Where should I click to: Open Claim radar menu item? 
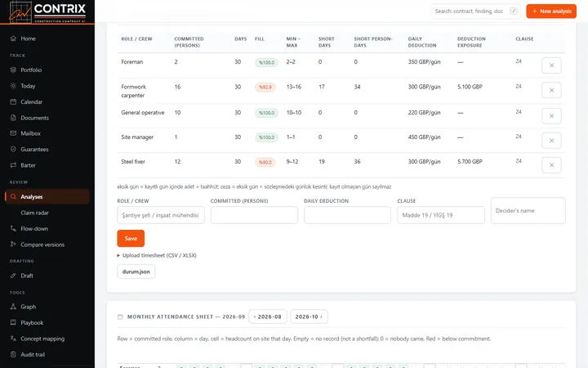[34, 213]
